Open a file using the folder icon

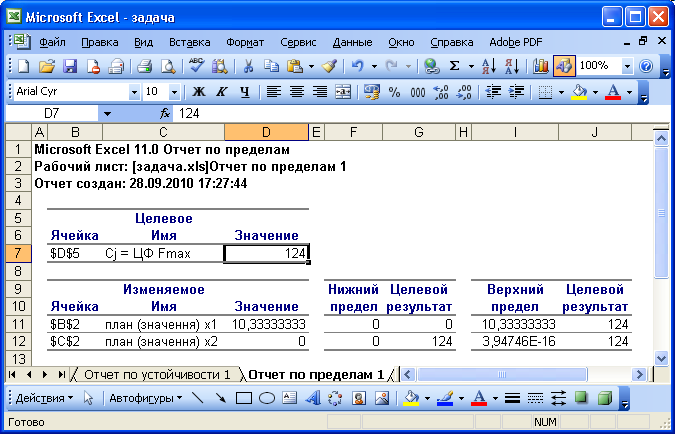pos(47,66)
